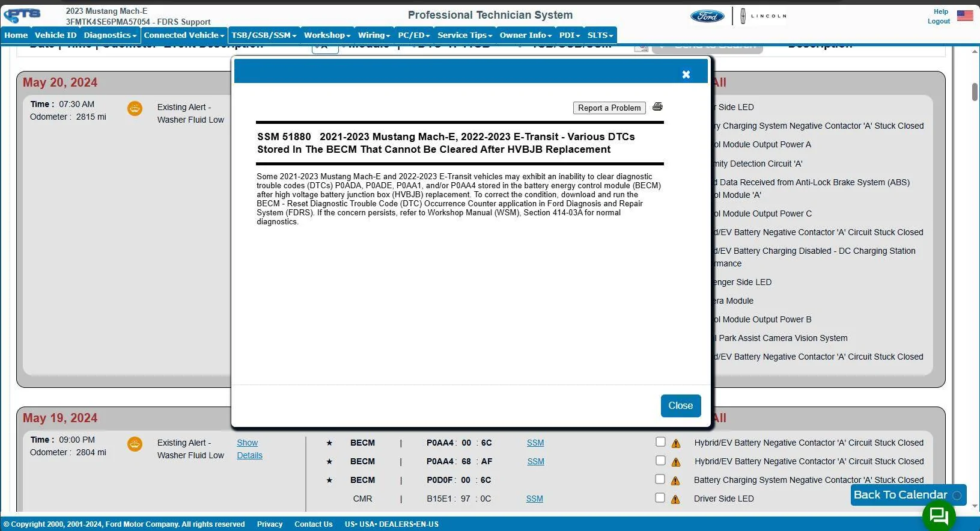The width and height of the screenshot is (980, 531).
Task: Click Details link for May 19 event
Action: [x=249, y=455]
